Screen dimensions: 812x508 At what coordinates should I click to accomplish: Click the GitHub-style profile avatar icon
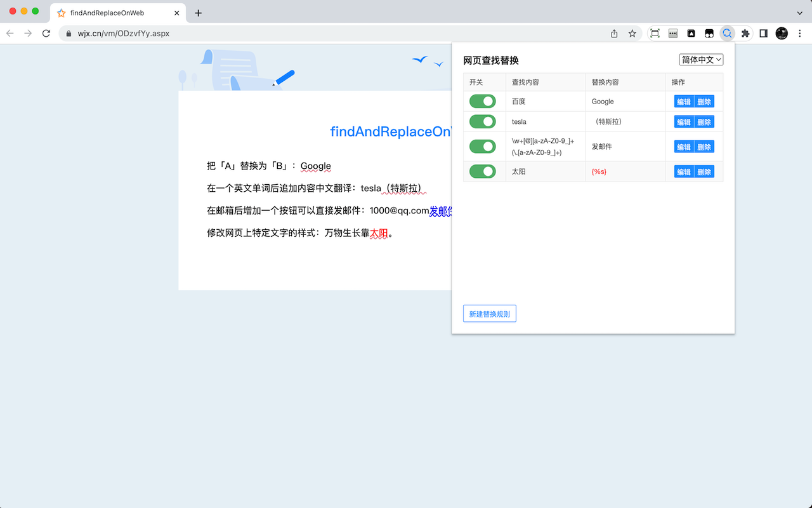tap(781, 33)
